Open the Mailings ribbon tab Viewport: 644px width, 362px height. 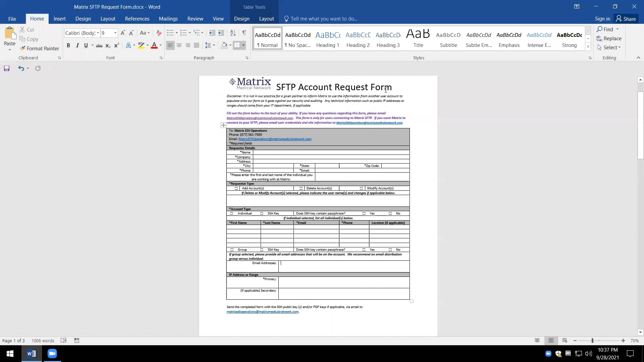coord(168,18)
